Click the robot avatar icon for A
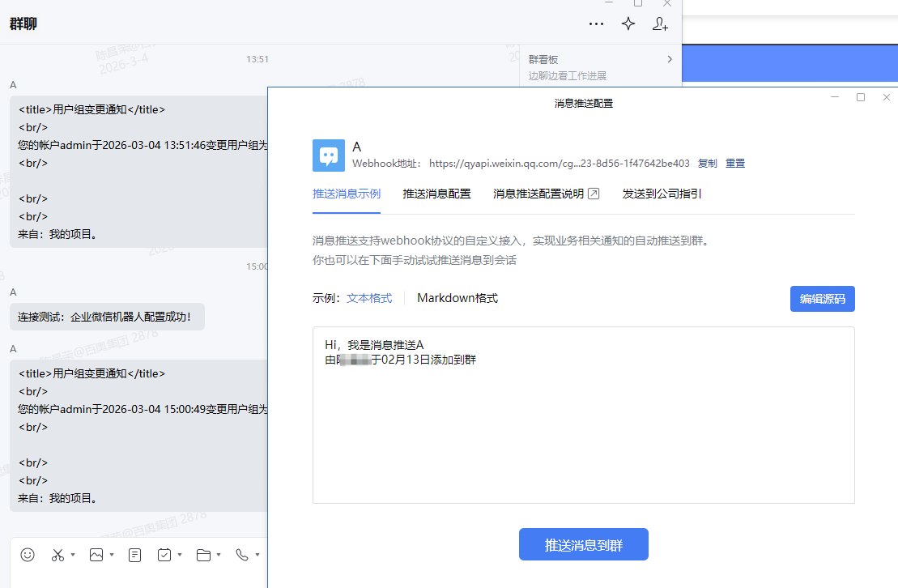The image size is (898, 588). pyautogui.click(x=329, y=156)
